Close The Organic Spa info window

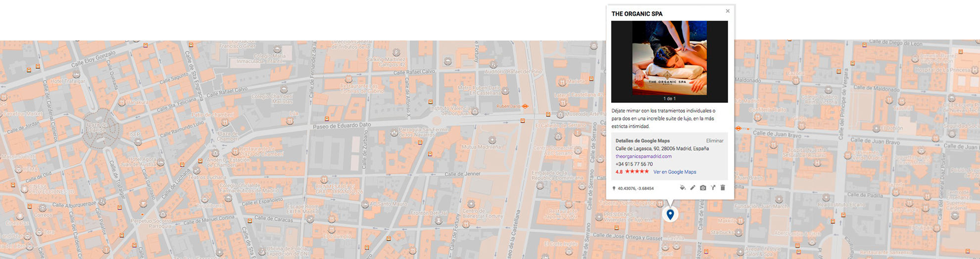click(x=728, y=11)
